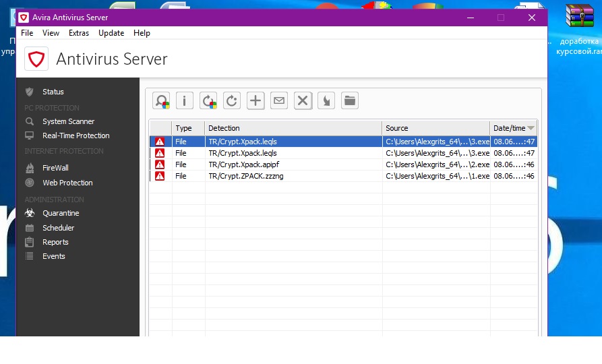602x364 pixels.
Task: Click the flame icon in quarantine toolbar
Action: (x=326, y=101)
